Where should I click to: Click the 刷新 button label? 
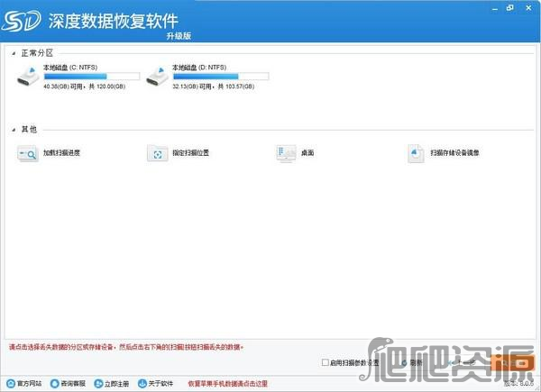point(416,362)
